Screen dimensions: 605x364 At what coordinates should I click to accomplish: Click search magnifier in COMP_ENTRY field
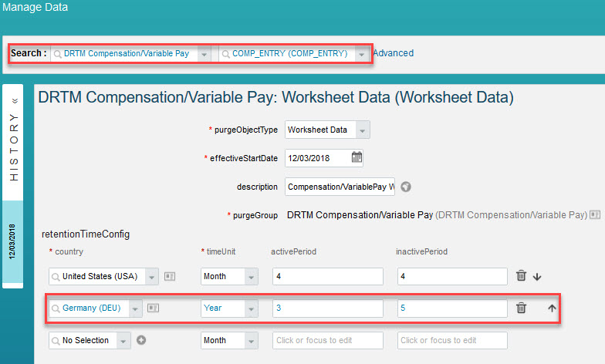(225, 54)
